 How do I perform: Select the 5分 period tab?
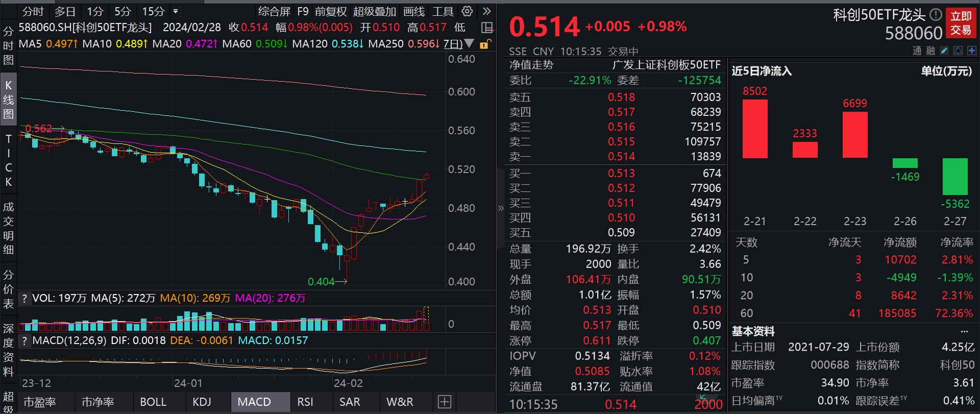click(x=122, y=11)
